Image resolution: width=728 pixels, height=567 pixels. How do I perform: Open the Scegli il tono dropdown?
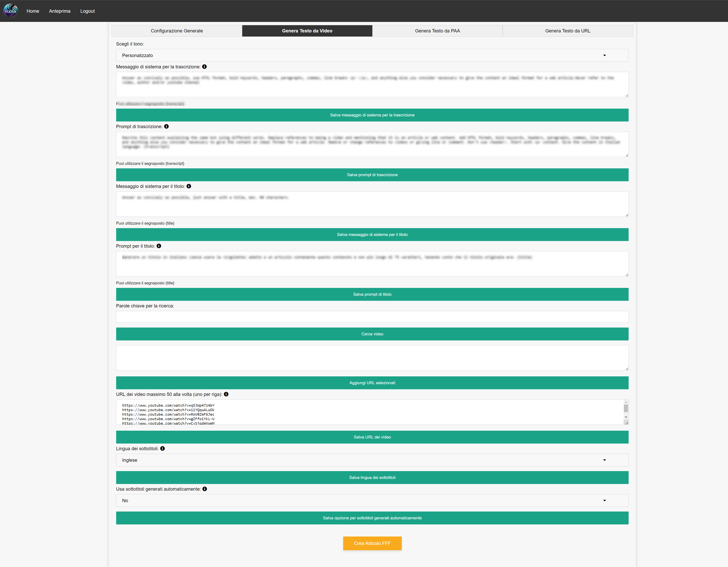(372, 55)
